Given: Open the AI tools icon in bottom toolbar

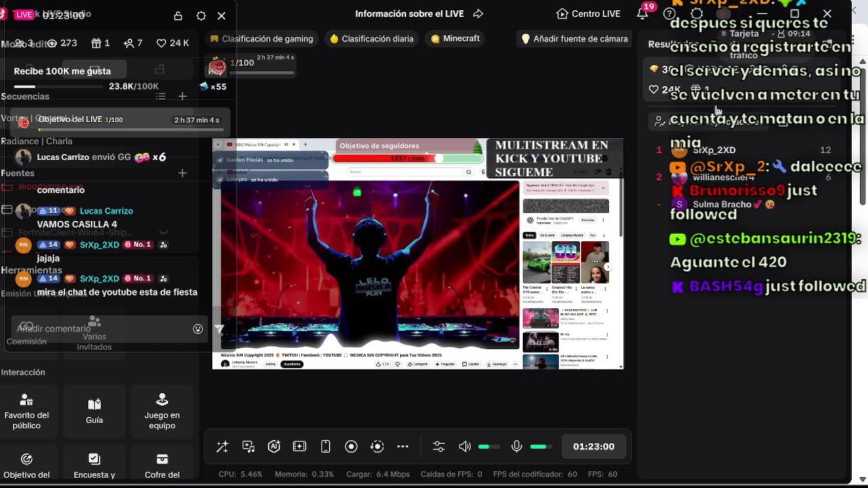Looking at the screenshot, I should 274,447.
